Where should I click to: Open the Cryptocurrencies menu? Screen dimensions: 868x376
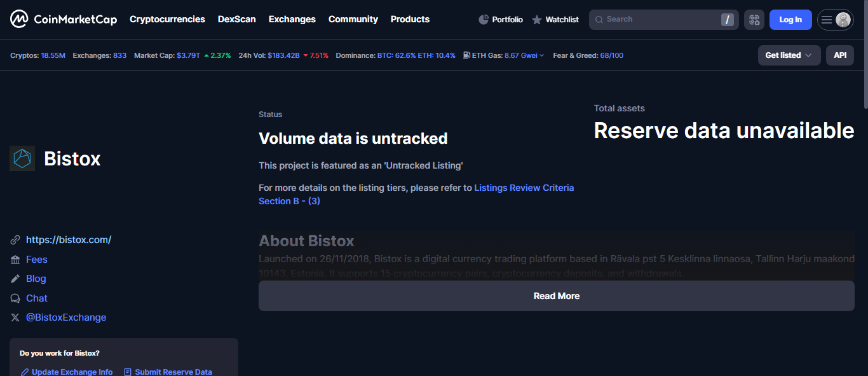tap(167, 19)
